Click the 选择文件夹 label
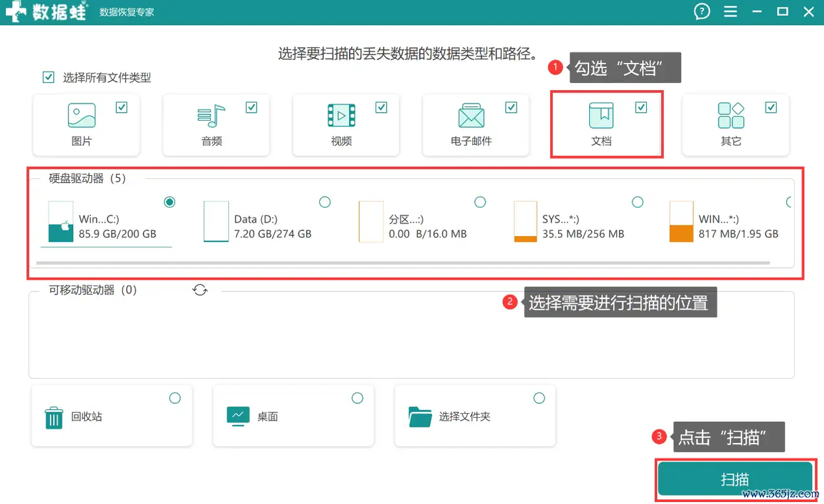This screenshot has height=504, width=824. [x=464, y=417]
